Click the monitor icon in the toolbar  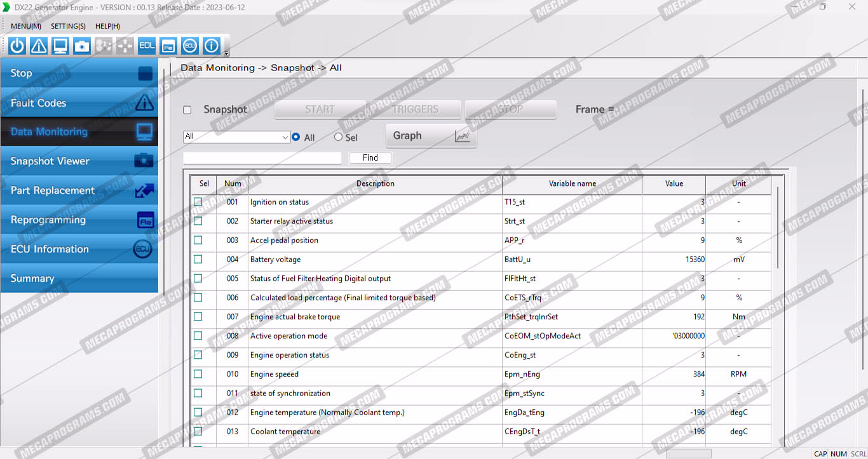(60, 46)
